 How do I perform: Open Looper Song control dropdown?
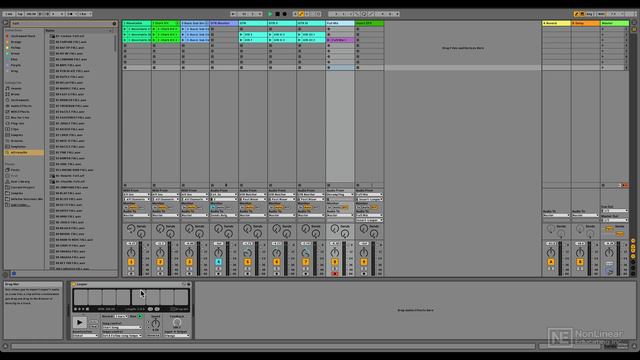[x=122, y=327]
